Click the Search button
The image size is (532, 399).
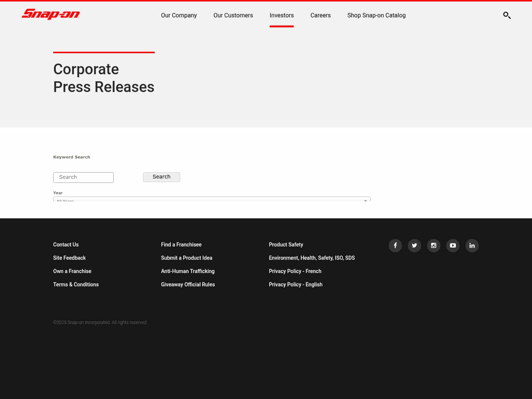[x=161, y=177]
